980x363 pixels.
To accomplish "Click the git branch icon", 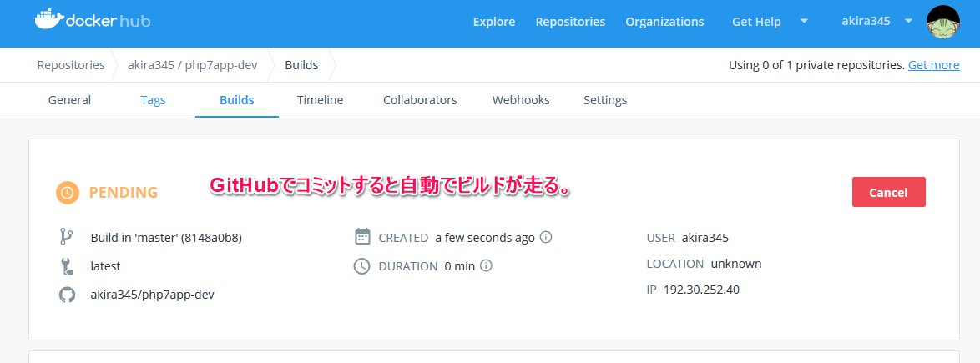I will click(68, 237).
